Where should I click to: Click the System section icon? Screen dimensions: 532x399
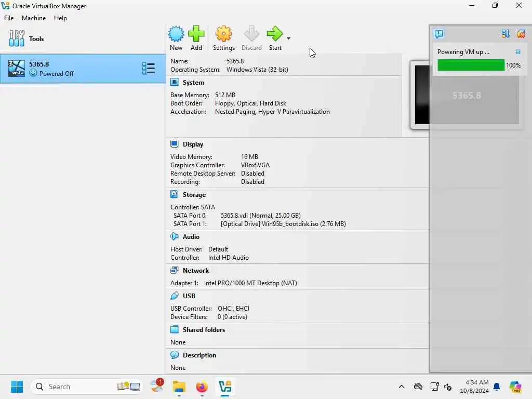[x=175, y=82]
